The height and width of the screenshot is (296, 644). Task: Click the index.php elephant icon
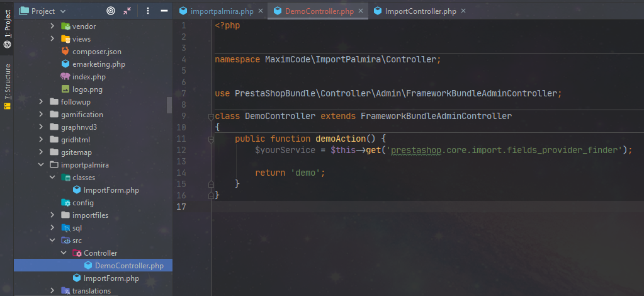65,77
